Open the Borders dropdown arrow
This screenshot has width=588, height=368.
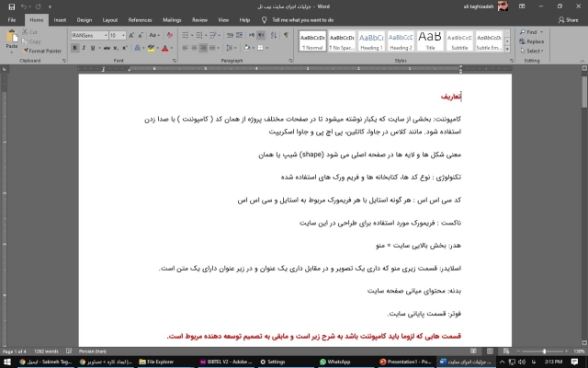[266, 48]
